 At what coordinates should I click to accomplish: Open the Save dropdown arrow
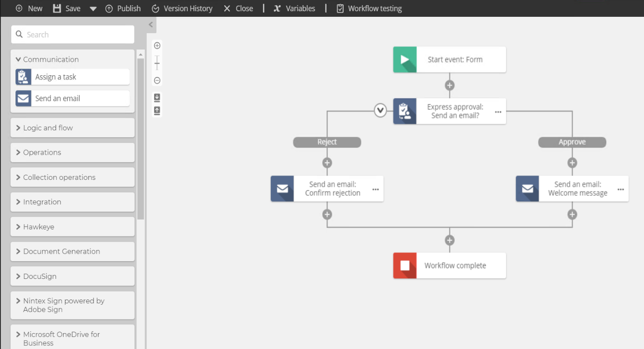pyautogui.click(x=92, y=8)
